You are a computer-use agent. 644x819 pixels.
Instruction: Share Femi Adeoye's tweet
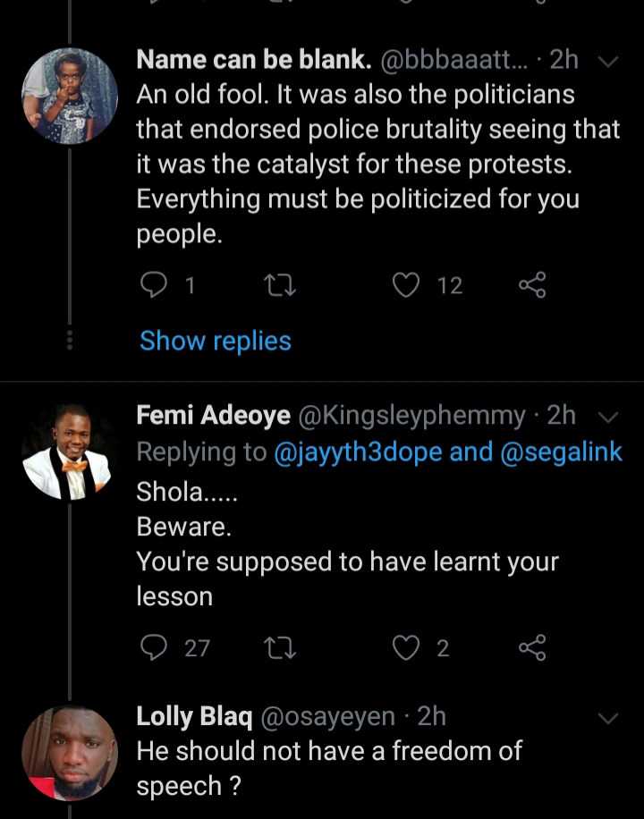click(532, 647)
